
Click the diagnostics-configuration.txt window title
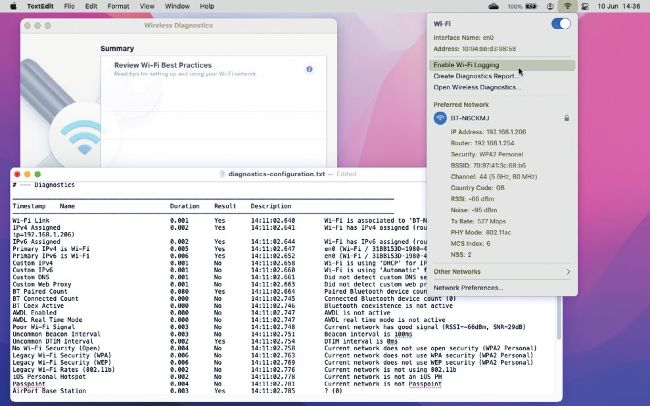click(276, 174)
